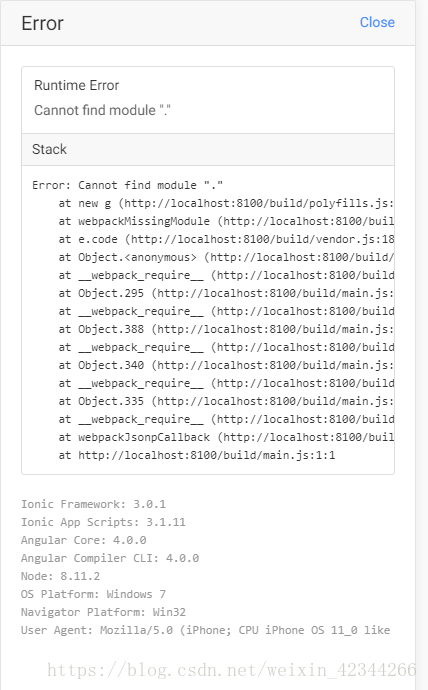This screenshot has height=690, width=428.
Task: Click the Ionic App Scripts 3.1.11 line
Action: click(103, 522)
